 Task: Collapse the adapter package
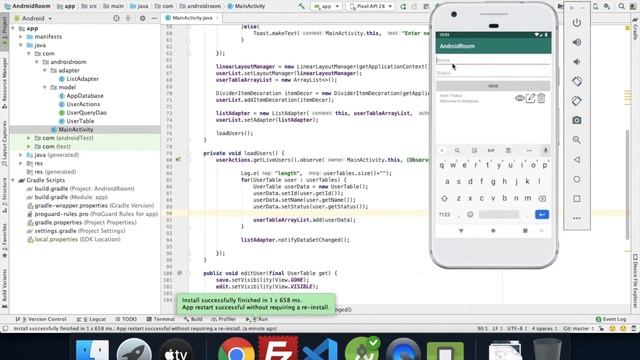coord(45,71)
